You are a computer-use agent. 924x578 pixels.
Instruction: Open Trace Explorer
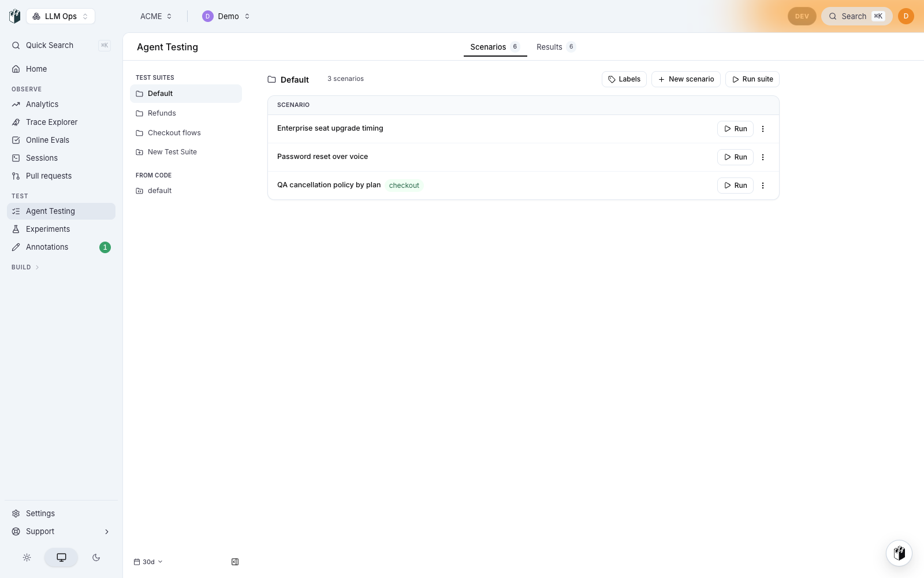click(x=61, y=122)
